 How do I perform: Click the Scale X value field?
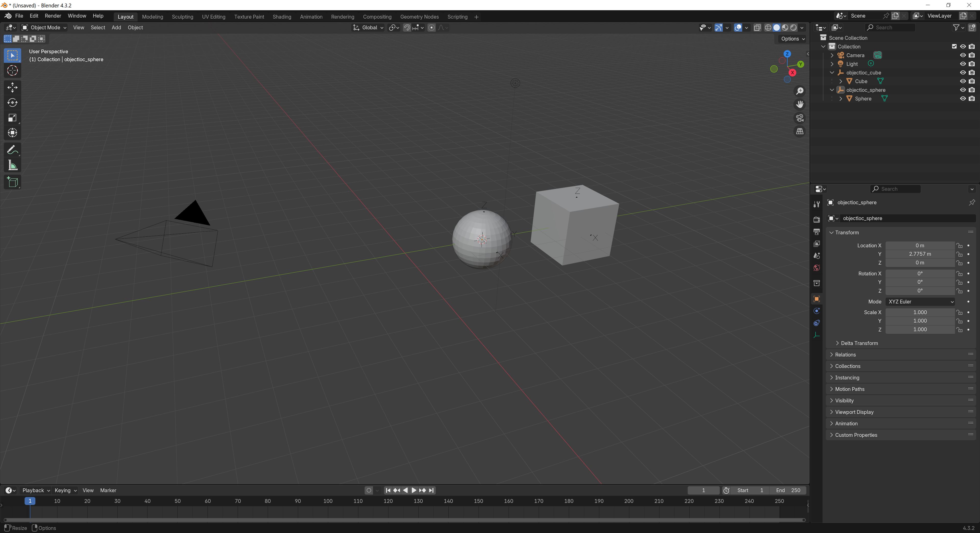coord(920,312)
